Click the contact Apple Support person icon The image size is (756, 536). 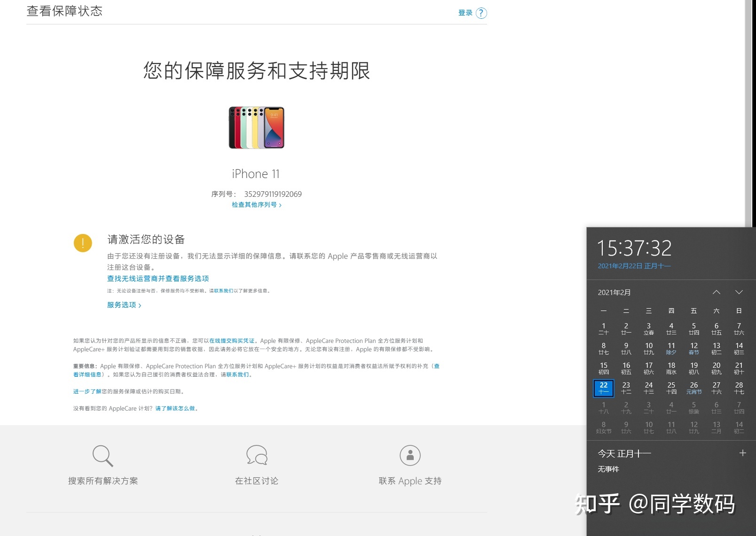coord(410,455)
